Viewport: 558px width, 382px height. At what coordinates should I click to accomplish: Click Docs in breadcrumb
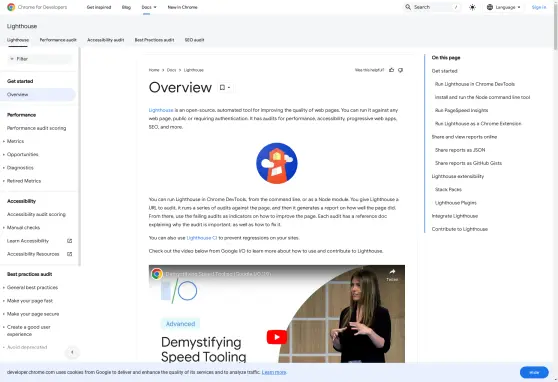click(x=172, y=70)
